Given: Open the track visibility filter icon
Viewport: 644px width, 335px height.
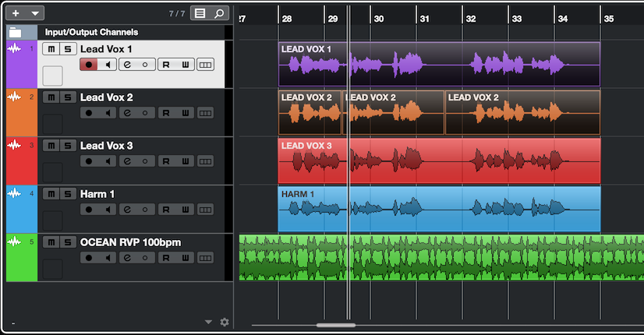Looking at the screenshot, I should [200, 13].
